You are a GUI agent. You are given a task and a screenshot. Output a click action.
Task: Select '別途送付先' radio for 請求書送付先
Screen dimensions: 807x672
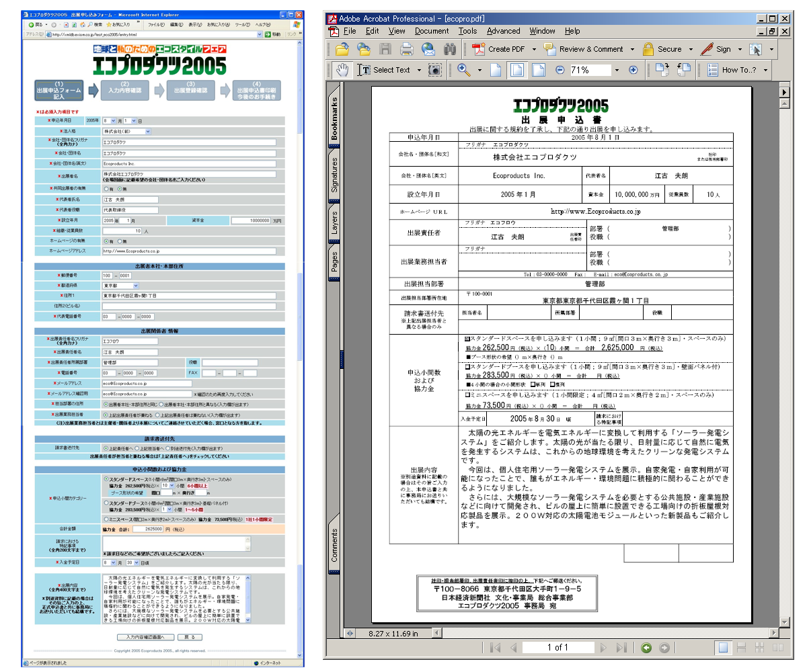[167, 448]
